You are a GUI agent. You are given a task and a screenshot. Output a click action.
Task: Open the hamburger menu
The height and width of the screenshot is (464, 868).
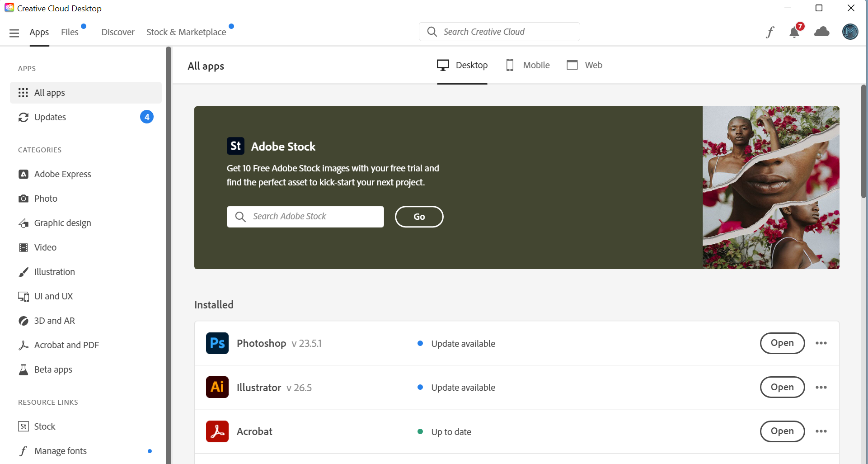[x=14, y=32]
